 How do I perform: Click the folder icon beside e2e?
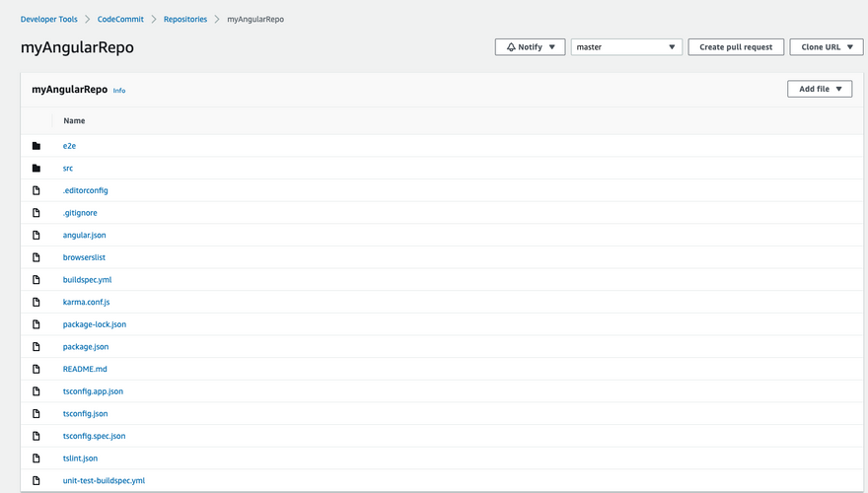click(36, 146)
